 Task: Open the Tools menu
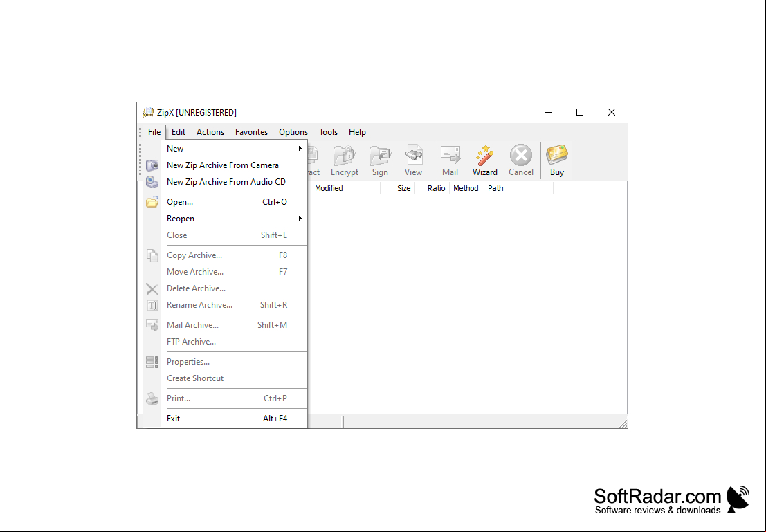click(328, 132)
